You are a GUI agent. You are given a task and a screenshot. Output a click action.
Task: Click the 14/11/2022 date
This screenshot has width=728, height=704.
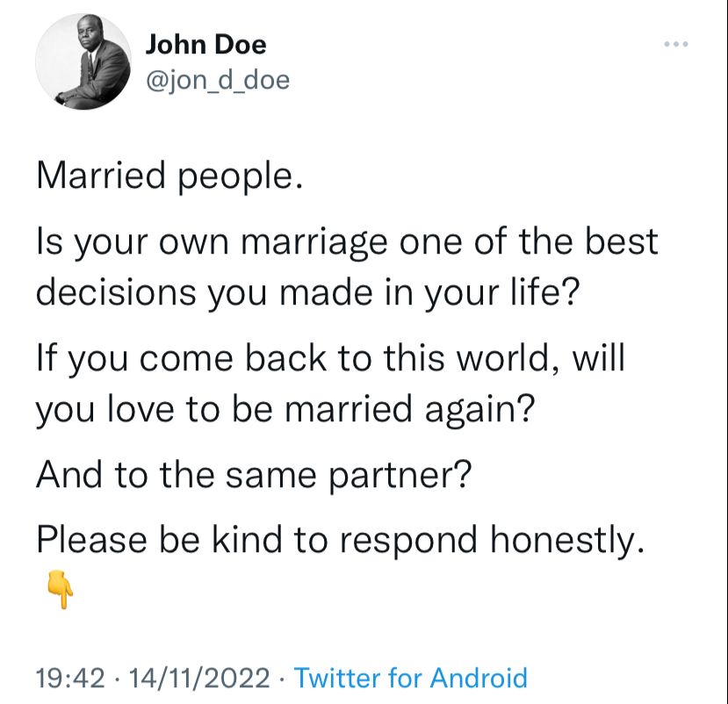click(x=199, y=678)
